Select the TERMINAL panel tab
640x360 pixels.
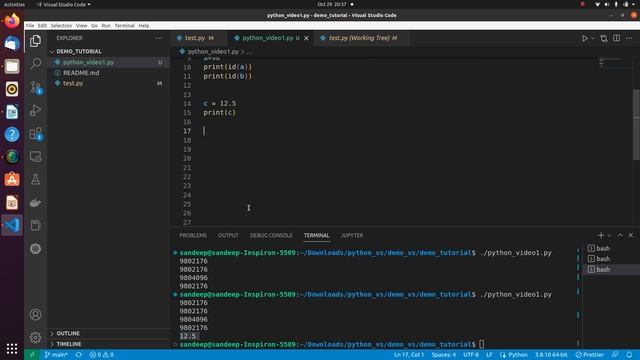tap(316, 236)
